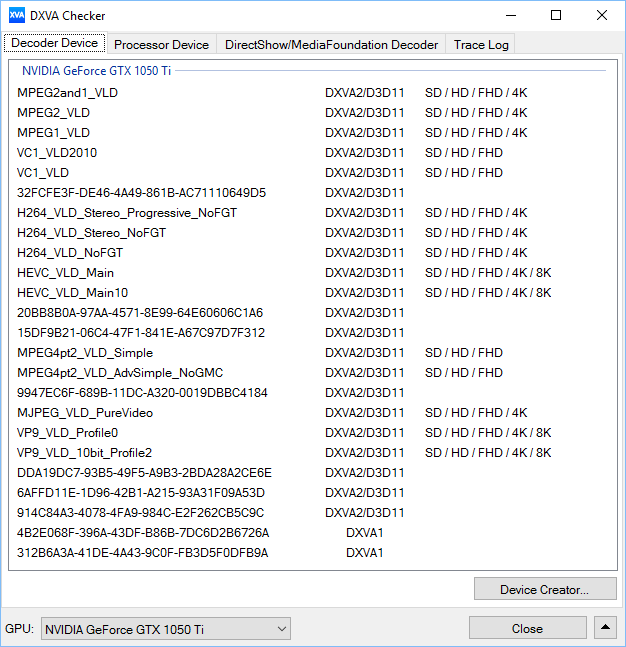The height and width of the screenshot is (647, 626).
Task: Minimize the DXVA Checker window
Action: coord(511,16)
